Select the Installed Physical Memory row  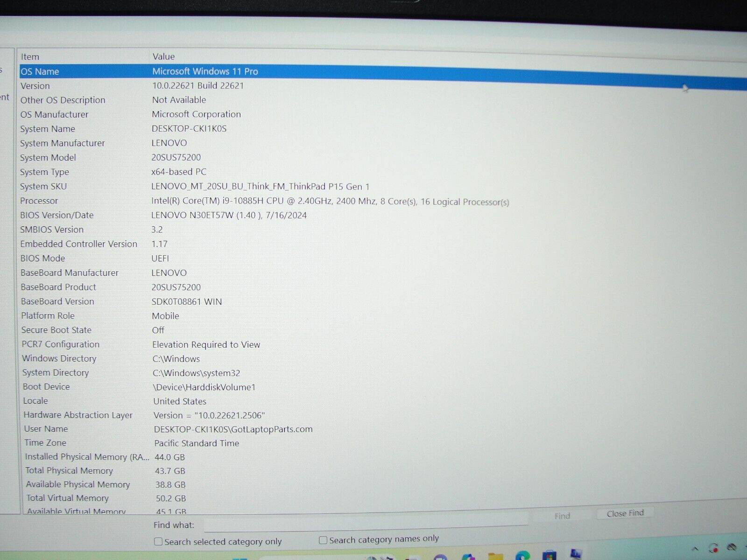[86, 457]
